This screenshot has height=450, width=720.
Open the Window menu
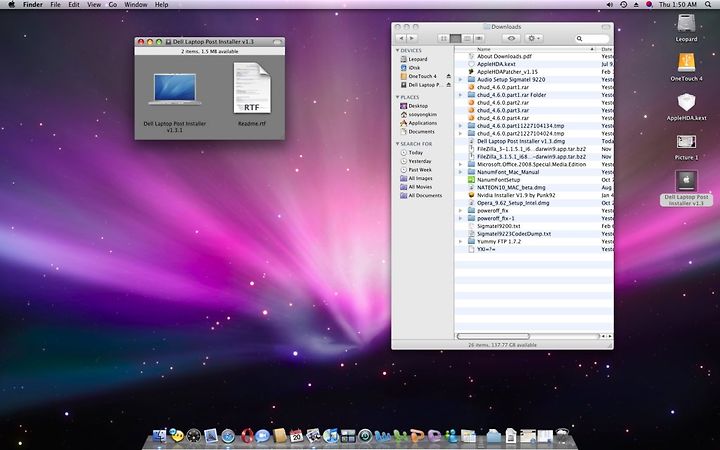click(136, 5)
